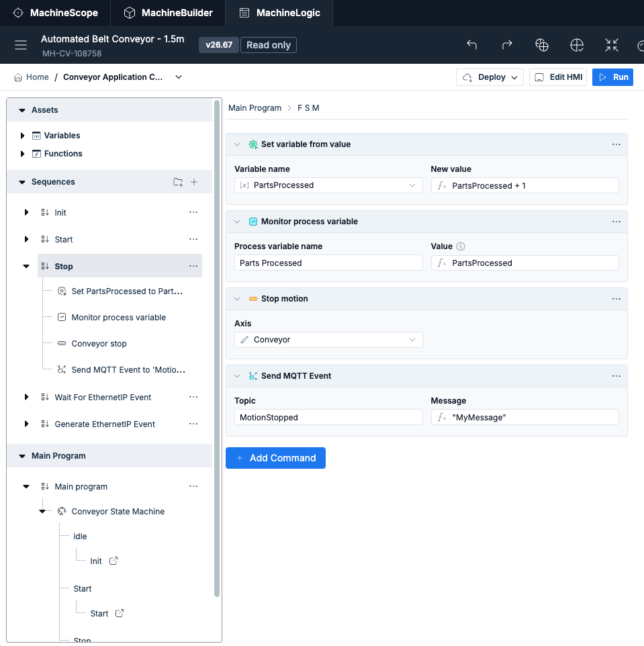Click the redo arrow icon

[507, 44]
